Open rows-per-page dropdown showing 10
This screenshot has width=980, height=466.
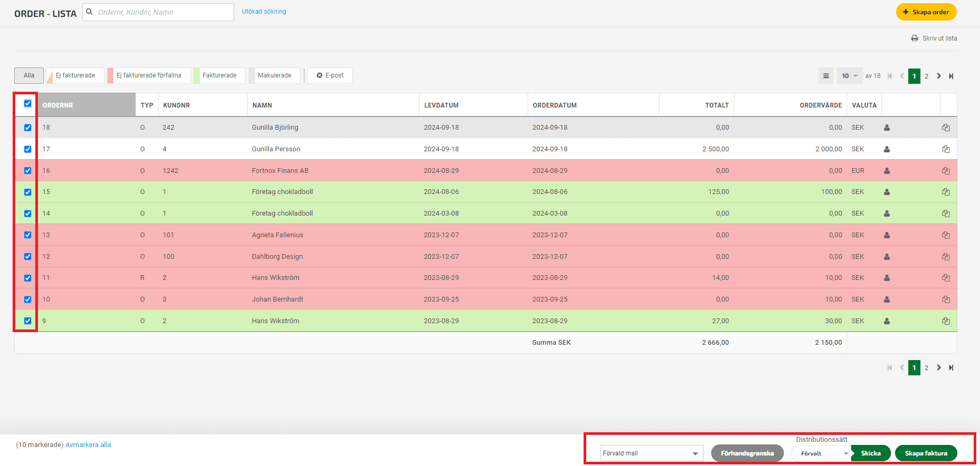pyautogui.click(x=850, y=76)
